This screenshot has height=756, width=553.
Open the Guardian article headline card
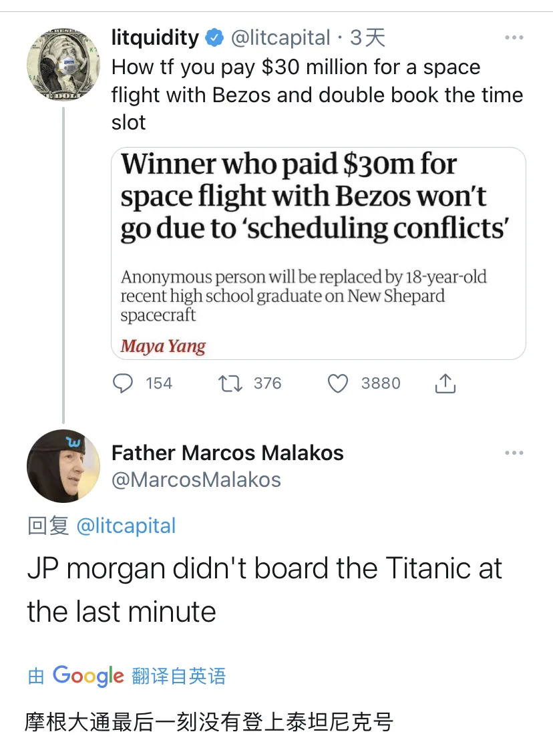pyautogui.click(x=317, y=197)
